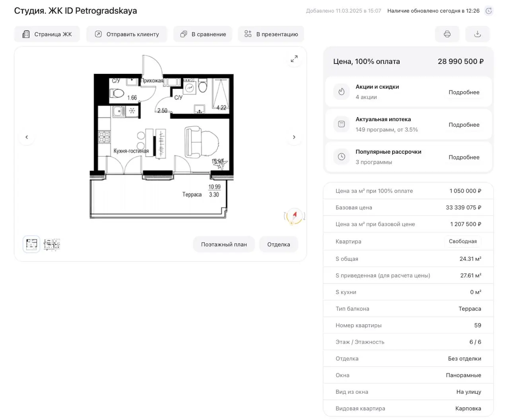Click the 27.61 м² reduced area value

click(x=471, y=275)
